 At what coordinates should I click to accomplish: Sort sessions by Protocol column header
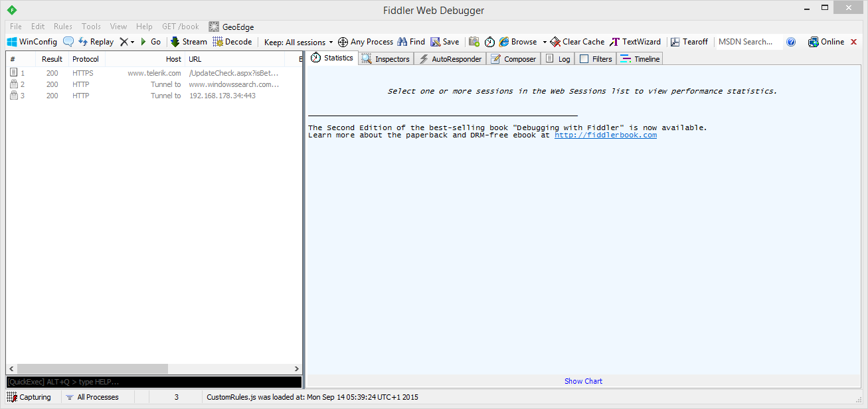tap(86, 59)
